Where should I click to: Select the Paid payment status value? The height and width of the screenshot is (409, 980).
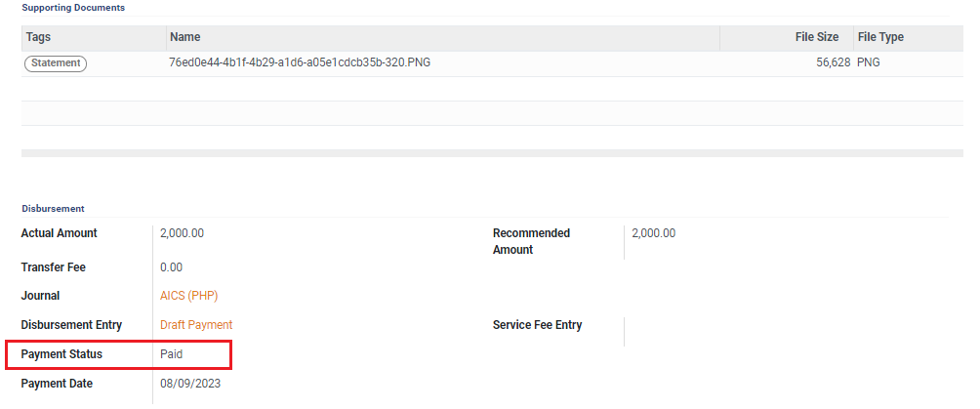pos(172,354)
